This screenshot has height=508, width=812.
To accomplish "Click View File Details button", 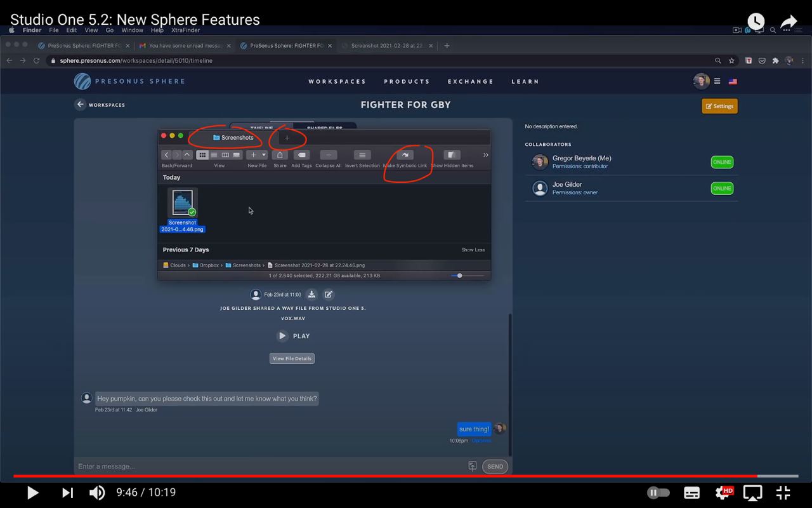I will (x=292, y=359).
